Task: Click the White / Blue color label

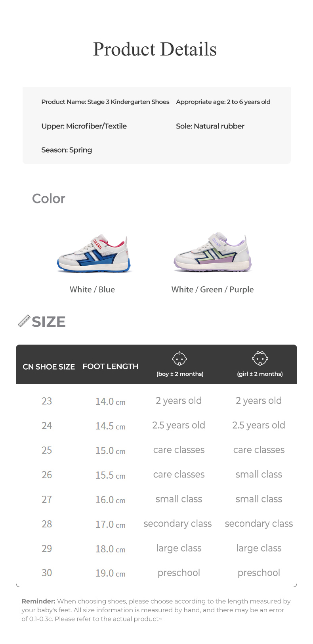Action: (x=92, y=289)
